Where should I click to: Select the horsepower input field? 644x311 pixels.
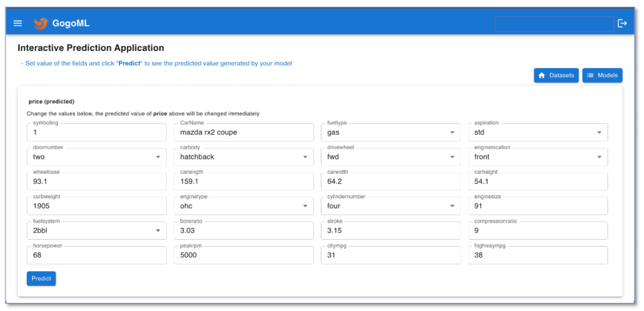click(96, 256)
